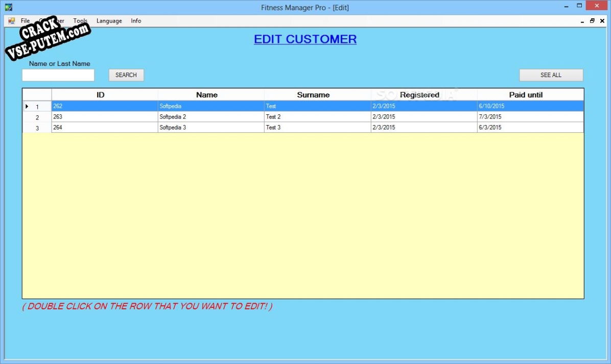This screenshot has height=364, width=611.
Task: Minimize the inner Edit child window
Action: click(582, 21)
